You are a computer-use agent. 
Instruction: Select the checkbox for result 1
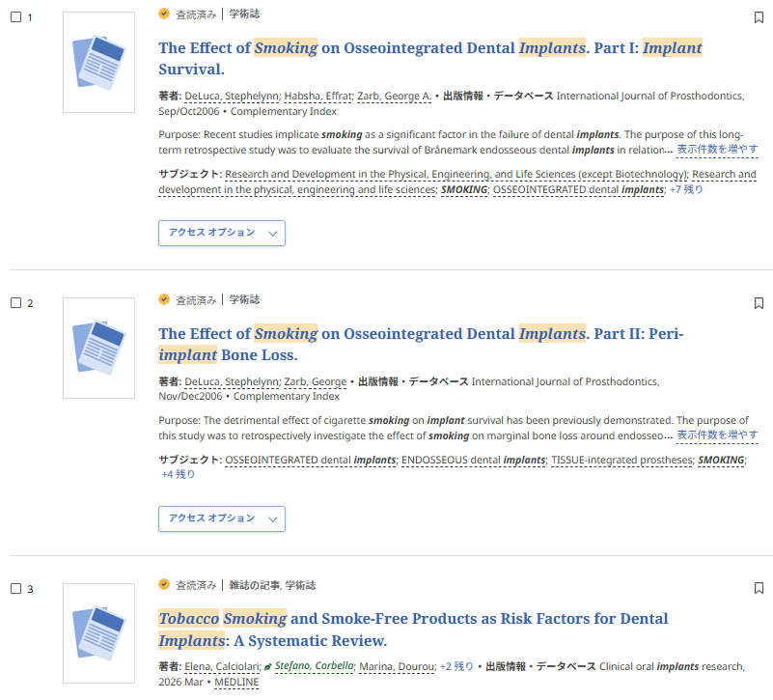tap(15, 17)
